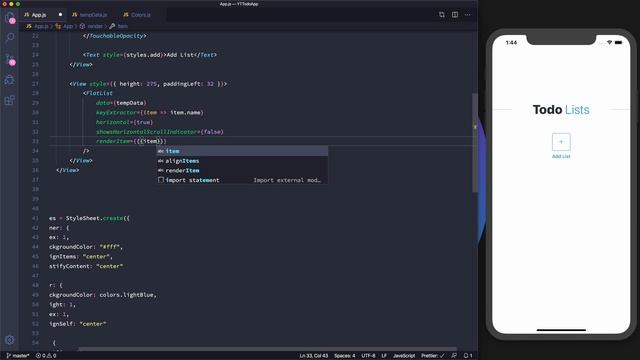The image size is (640, 360).
Task: Change JavaScript language mode in status bar
Action: coord(404,356)
